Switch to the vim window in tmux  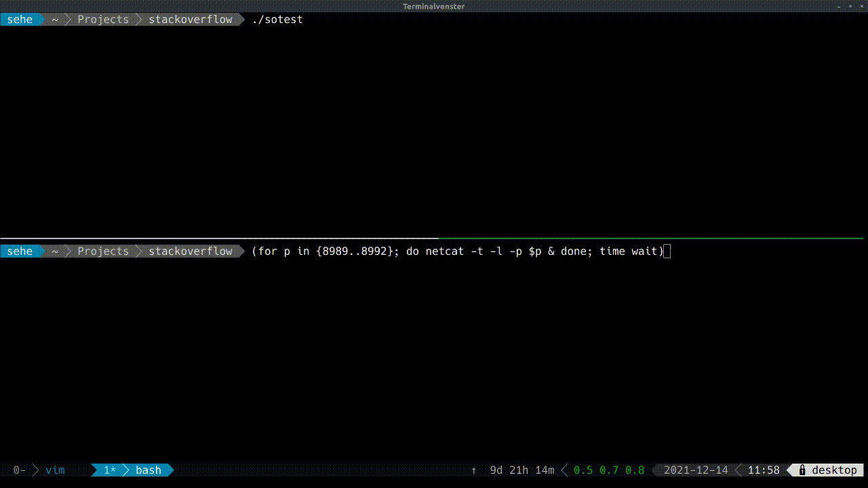point(56,470)
